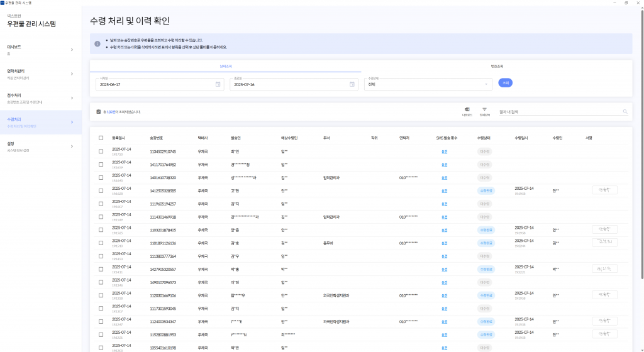
Task: Open the 접수처리 sidebar menu
Action: point(38,97)
